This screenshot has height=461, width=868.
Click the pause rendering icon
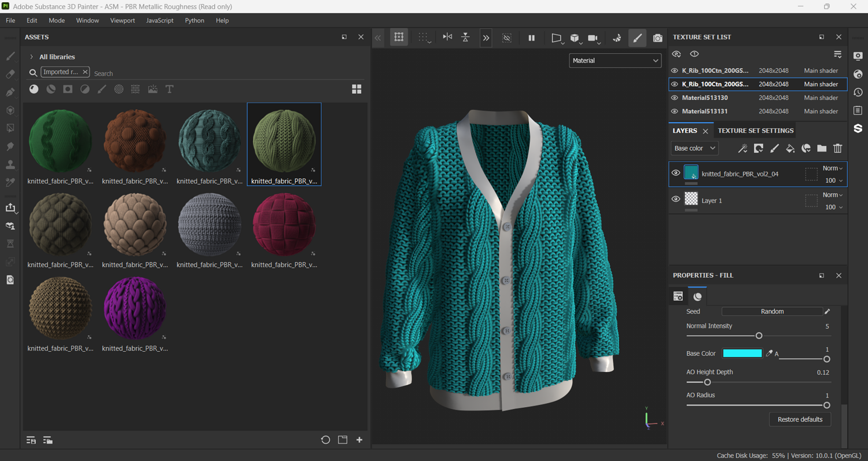[x=531, y=38]
